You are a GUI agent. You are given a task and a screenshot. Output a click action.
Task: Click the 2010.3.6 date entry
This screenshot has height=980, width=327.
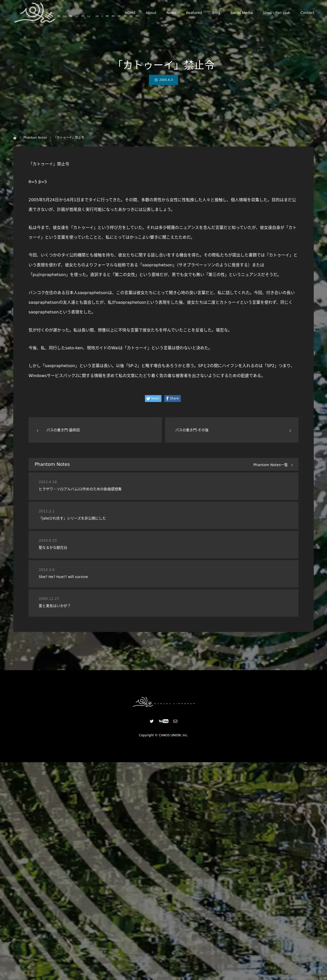(x=46, y=570)
